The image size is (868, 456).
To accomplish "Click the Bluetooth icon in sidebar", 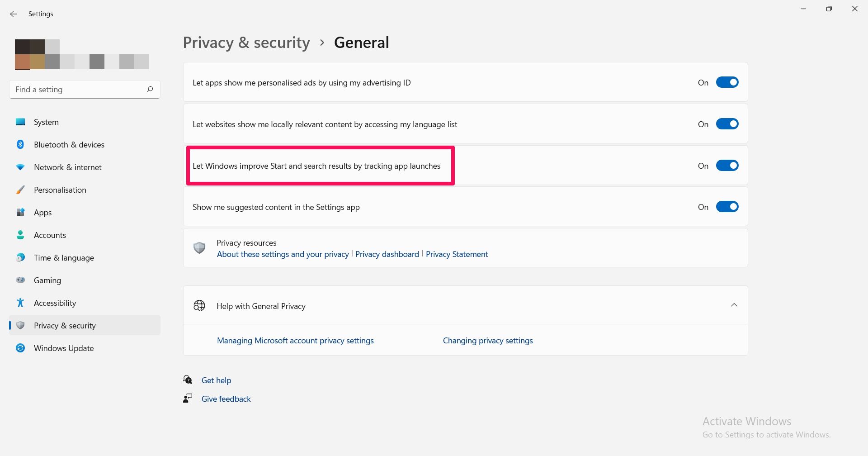I will [x=20, y=144].
